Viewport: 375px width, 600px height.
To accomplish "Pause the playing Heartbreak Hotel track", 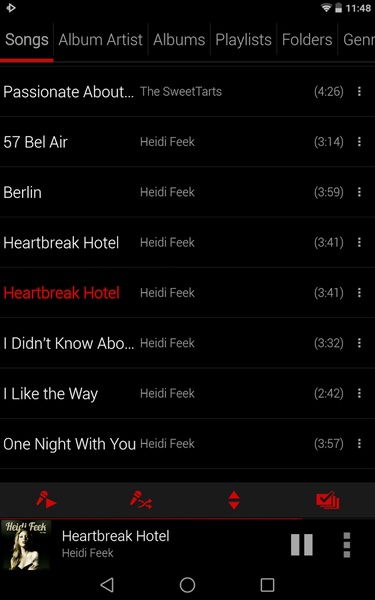I will click(302, 545).
